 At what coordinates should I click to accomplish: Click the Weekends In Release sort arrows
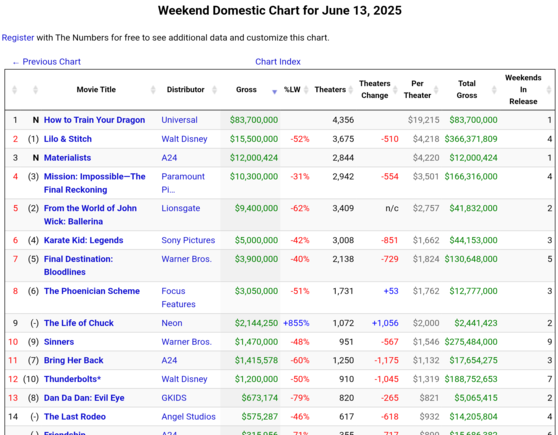[549, 90]
